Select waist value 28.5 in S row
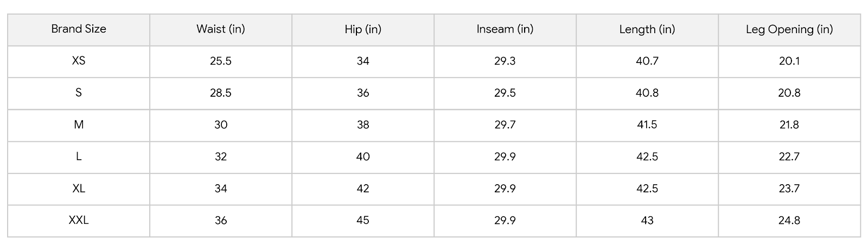 coord(220,93)
